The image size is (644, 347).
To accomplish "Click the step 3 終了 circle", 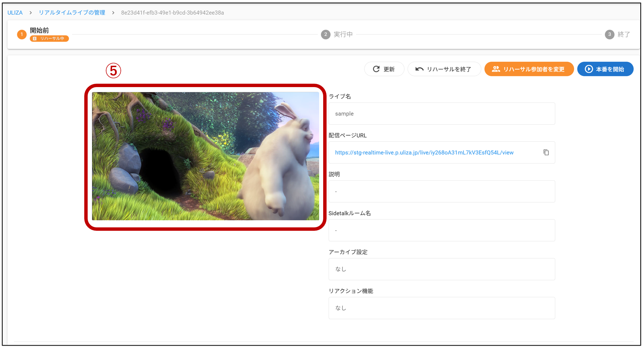I will pos(609,34).
